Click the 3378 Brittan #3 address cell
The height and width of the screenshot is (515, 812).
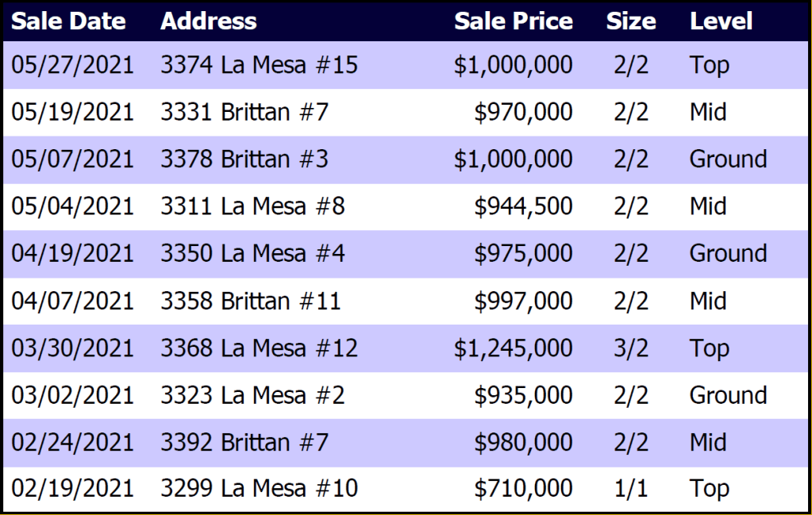(x=244, y=159)
